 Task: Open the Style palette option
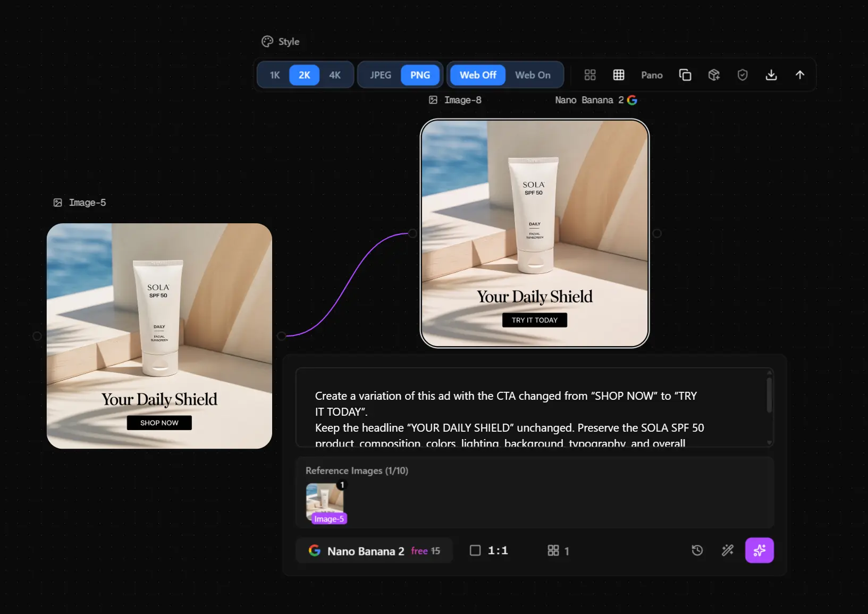coord(280,41)
